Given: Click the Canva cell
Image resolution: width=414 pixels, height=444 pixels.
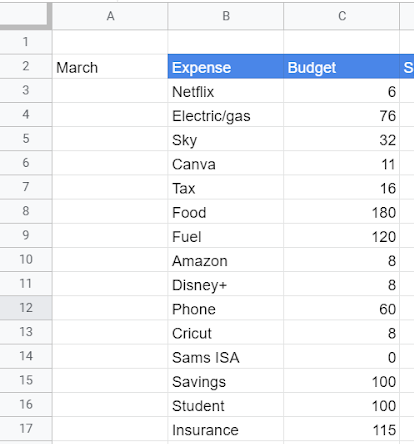Looking at the screenshot, I should tap(226, 163).
